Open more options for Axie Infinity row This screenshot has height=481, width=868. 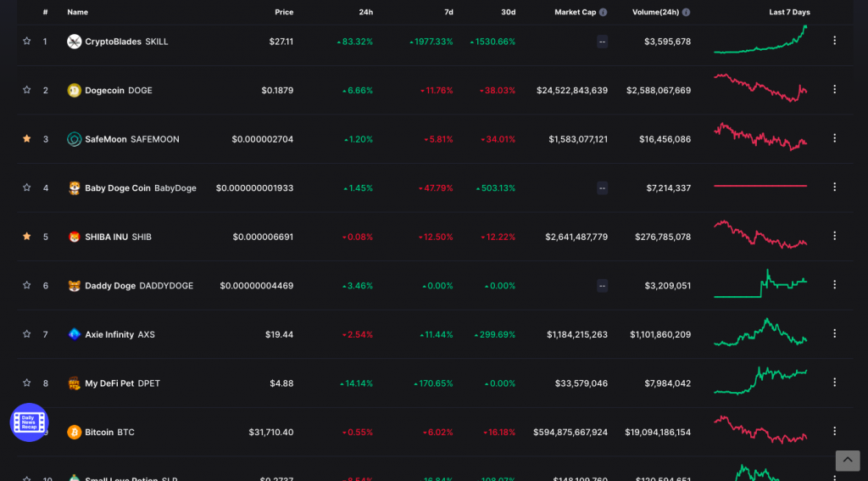834,333
